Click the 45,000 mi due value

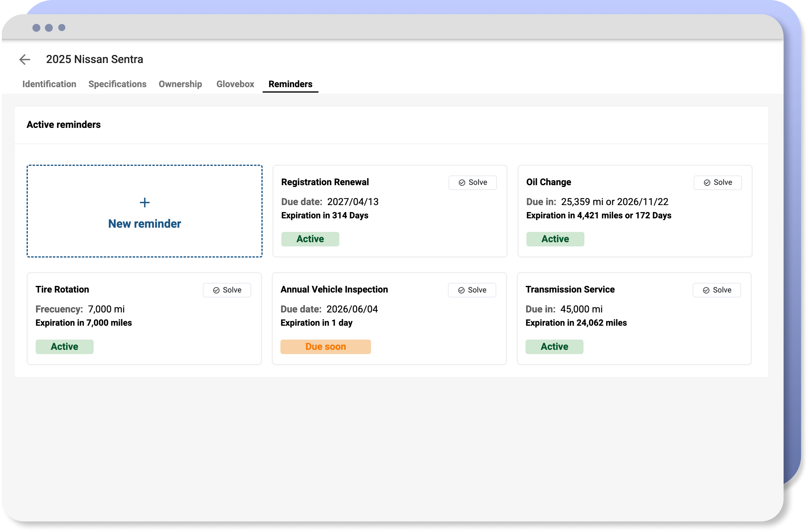tap(581, 309)
